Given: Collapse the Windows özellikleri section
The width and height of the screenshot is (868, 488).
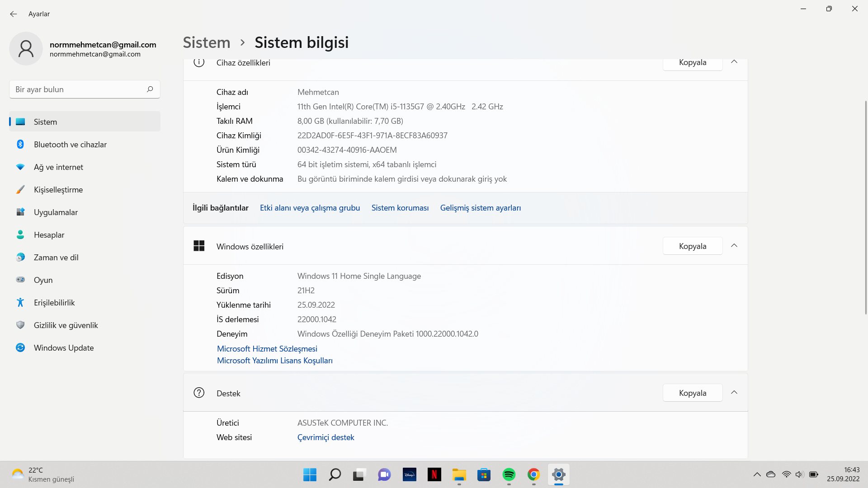Looking at the screenshot, I should click(x=734, y=246).
